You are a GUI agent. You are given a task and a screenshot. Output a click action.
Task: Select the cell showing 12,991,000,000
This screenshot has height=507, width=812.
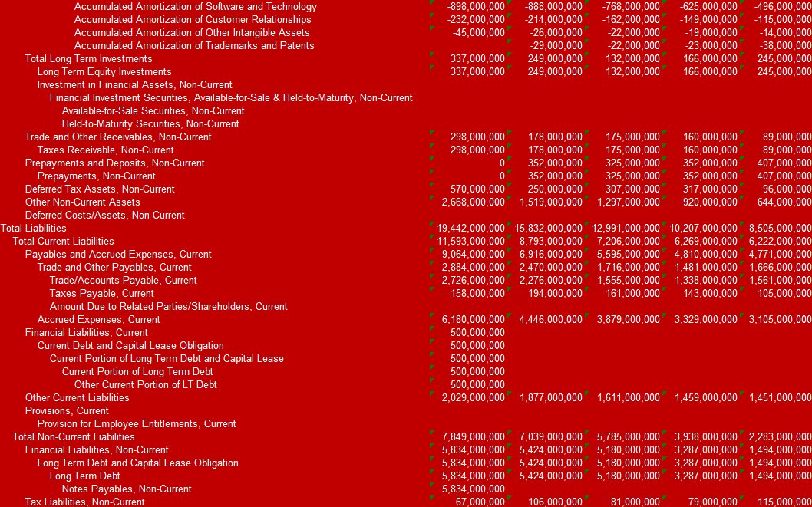pyautogui.click(x=626, y=228)
